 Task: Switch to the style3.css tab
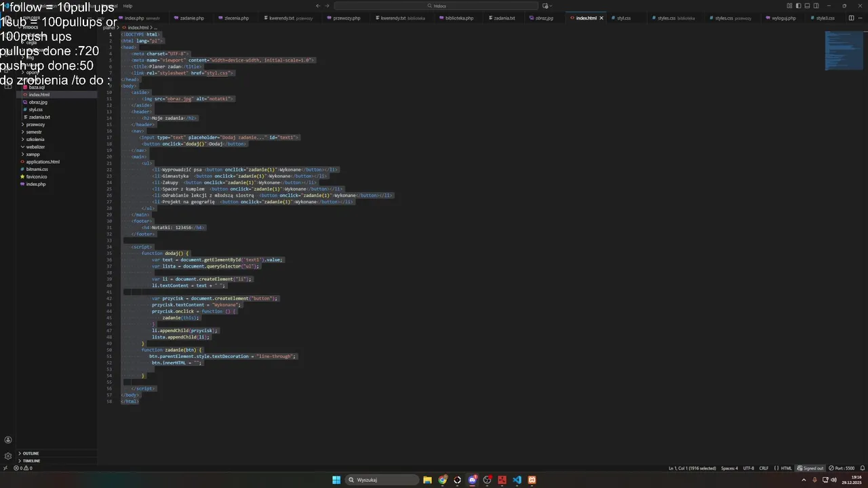825,18
